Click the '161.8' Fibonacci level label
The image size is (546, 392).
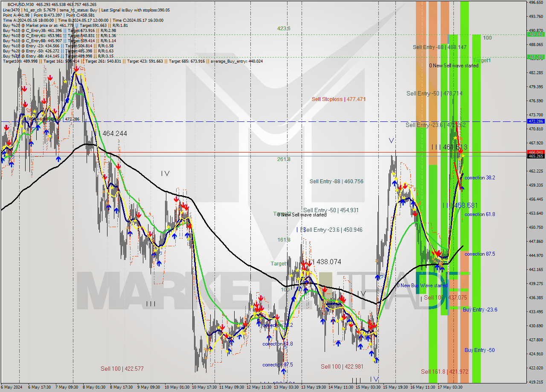pos(284,240)
